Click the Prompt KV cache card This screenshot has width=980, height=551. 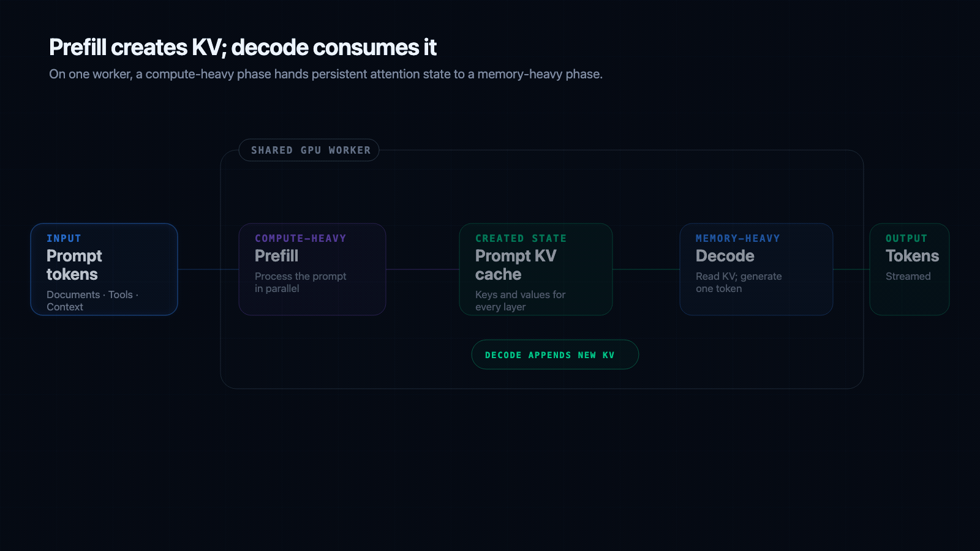[x=536, y=269]
